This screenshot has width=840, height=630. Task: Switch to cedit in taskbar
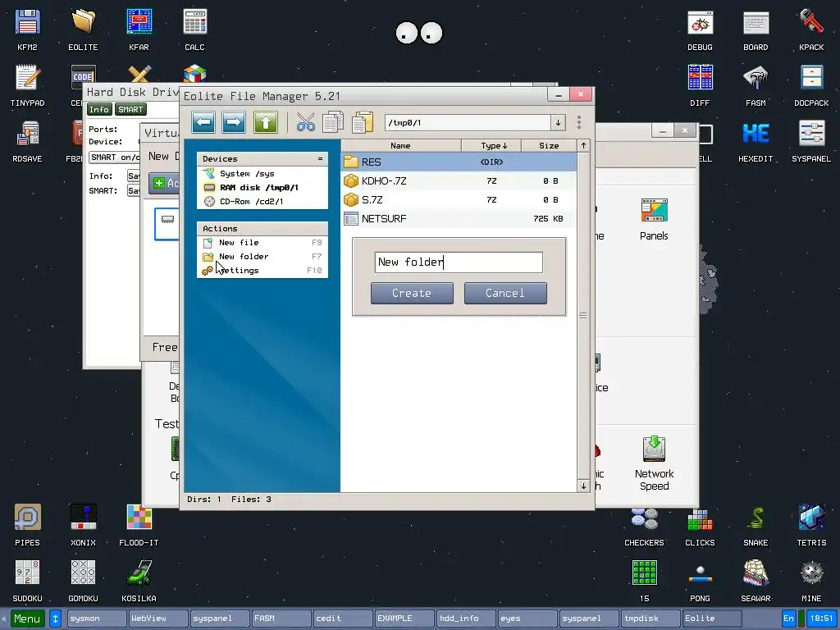click(342, 619)
